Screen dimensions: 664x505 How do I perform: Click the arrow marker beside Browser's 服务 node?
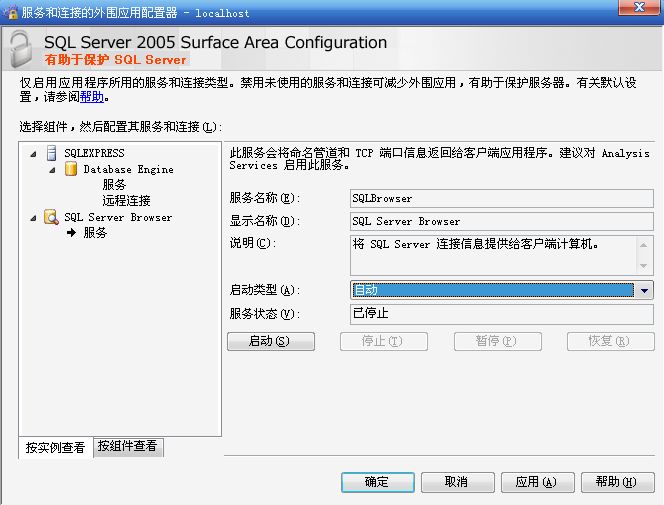(x=72, y=233)
